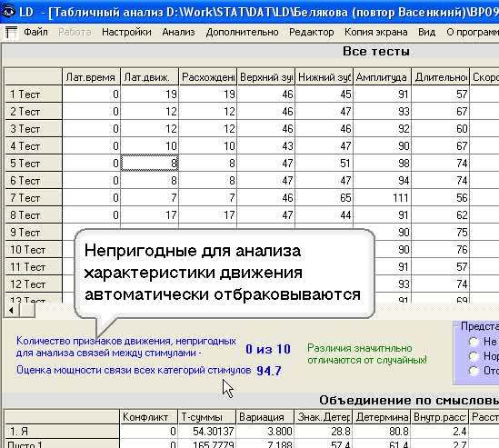Select radio option starting with Нор
This screenshot has width=499, height=448.
click(474, 355)
